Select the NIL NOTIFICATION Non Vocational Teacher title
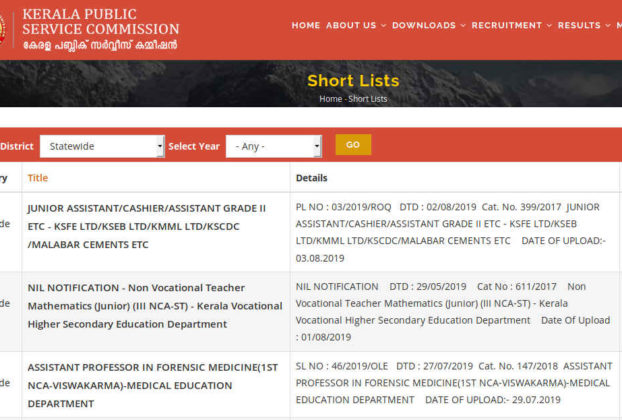The height and width of the screenshot is (420, 622). 156,306
